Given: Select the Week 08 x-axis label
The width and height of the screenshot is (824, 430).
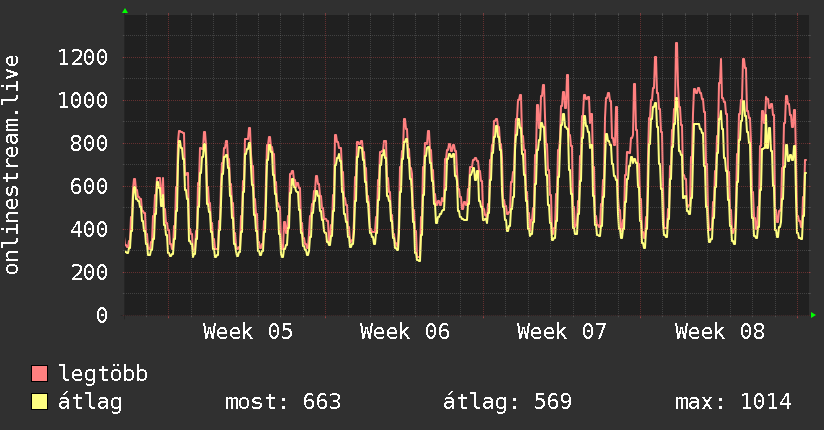Looking at the screenshot, I should pyautogui.click(x=719, y=332).
